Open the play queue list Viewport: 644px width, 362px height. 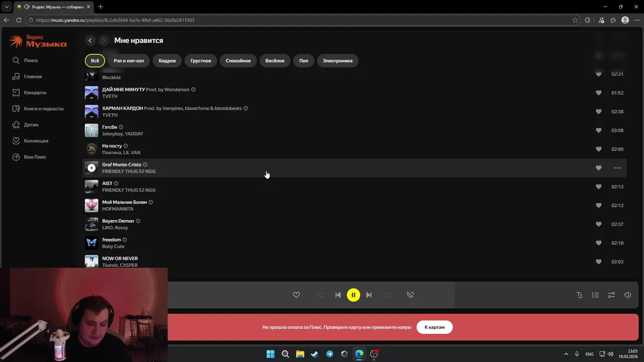(595, 295)
